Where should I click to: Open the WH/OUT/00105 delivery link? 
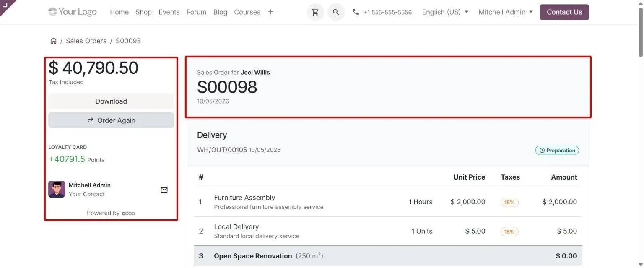pos(222,150)
